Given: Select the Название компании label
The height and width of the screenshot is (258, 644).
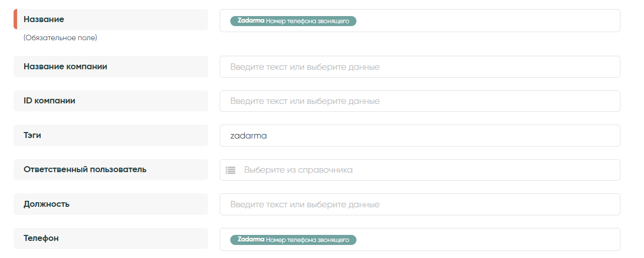Looking at the screenshot, I should [x=65, y=67].
